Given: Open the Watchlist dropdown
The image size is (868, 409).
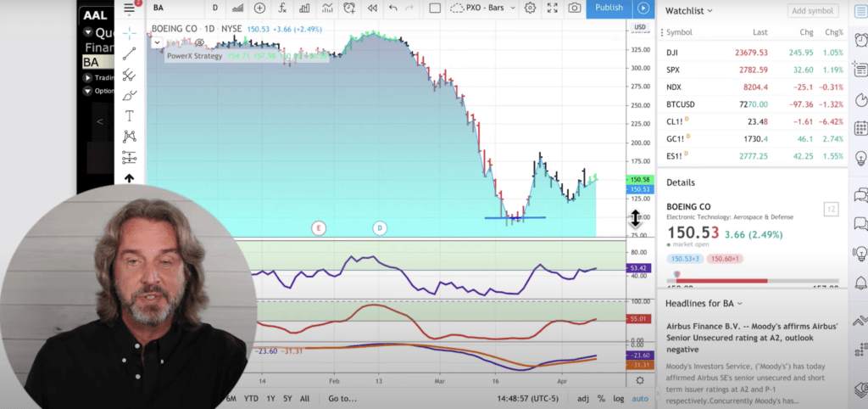Looking at the screenshot, I should (x=688, y=10).
